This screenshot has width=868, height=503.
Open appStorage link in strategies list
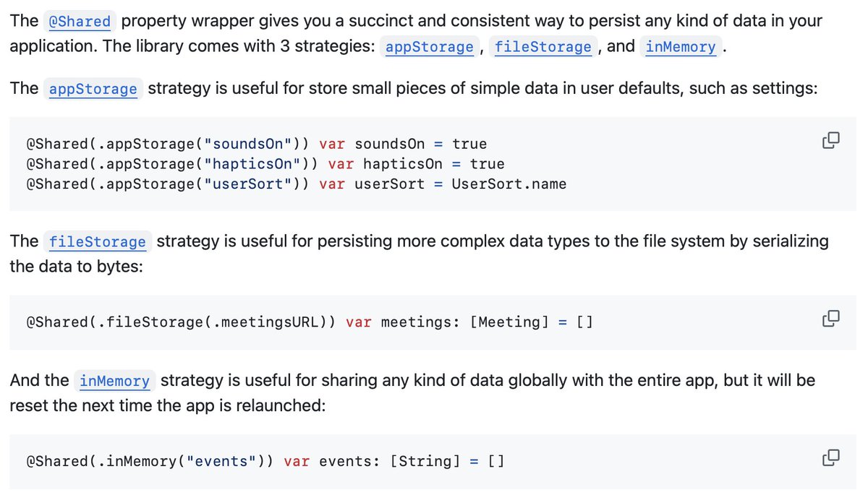point(430,48)
